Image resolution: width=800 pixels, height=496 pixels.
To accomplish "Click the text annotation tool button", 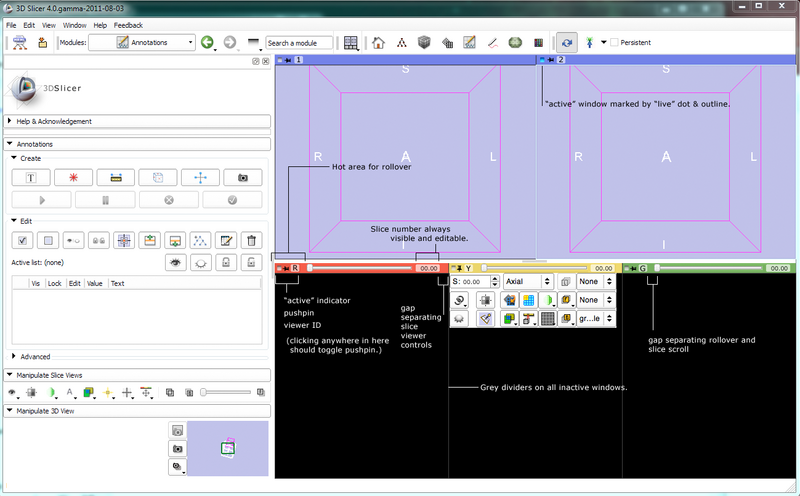I will tap(31, 177).
